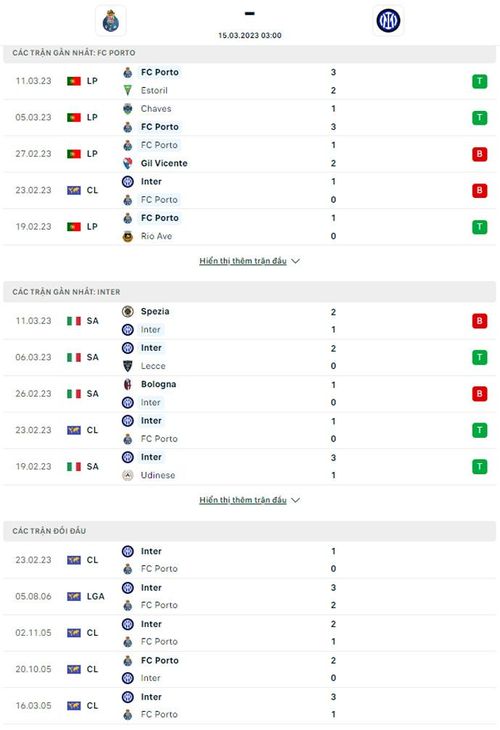This screenshot has width=500, height=730.
Task: Open the Spezia vs Inter match row
Action: [x=250, y=321]
